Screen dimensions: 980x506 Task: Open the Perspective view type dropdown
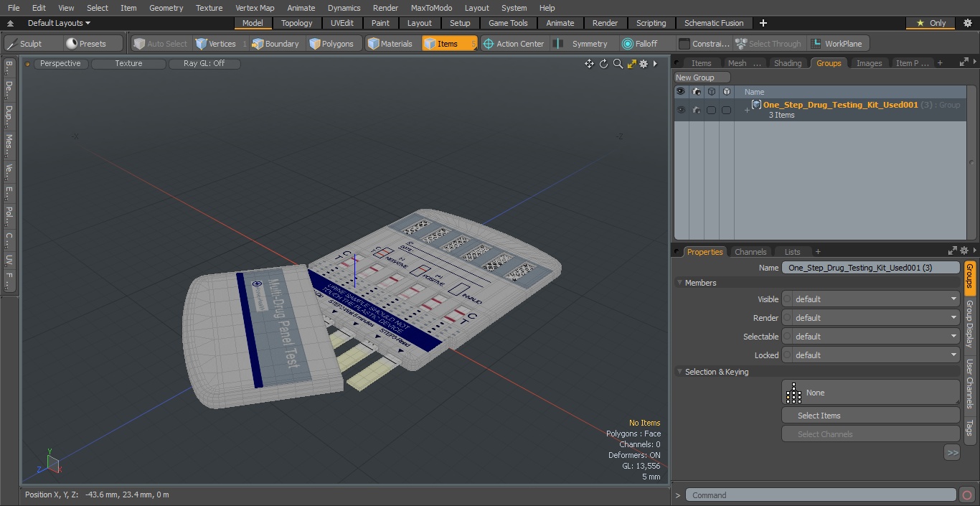[60, 63]
